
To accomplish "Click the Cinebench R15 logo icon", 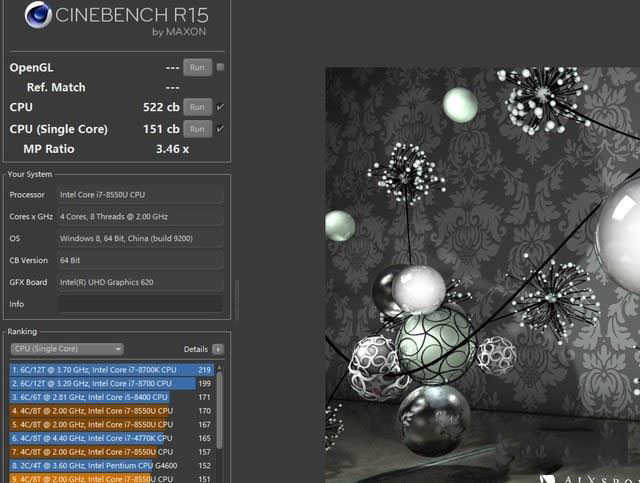I will pos(38,15).
